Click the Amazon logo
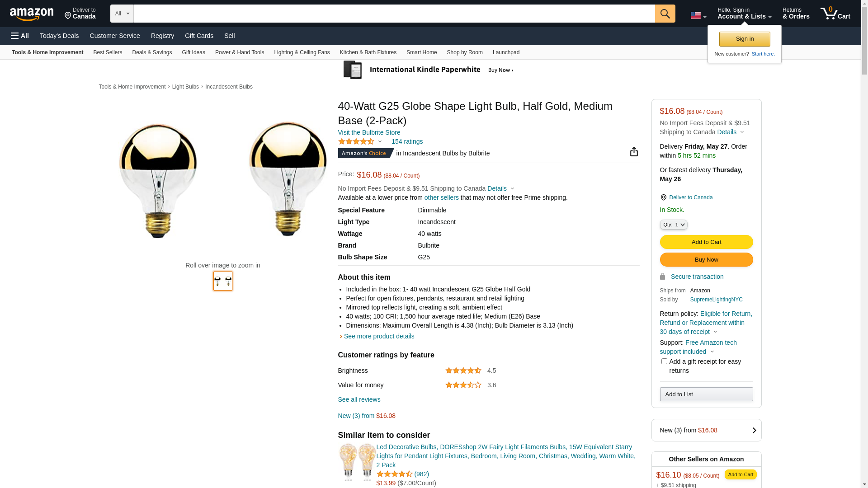This screenshot has width=868, height=488. pos(32,14)
